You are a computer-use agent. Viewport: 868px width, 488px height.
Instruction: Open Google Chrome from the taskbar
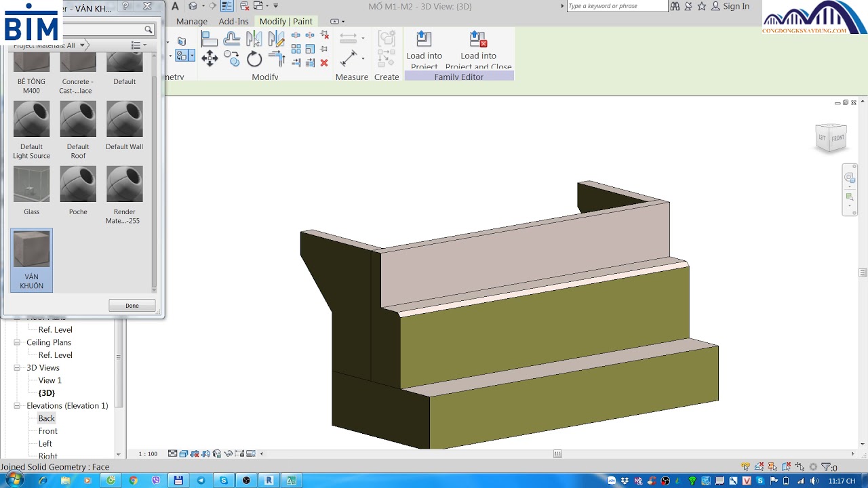coord(133,481)
